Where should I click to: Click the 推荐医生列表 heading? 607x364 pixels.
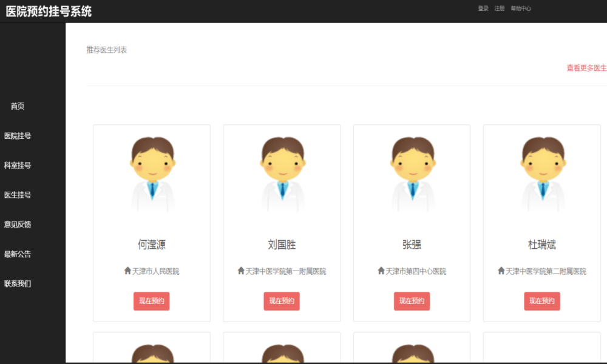click(106, 50)
